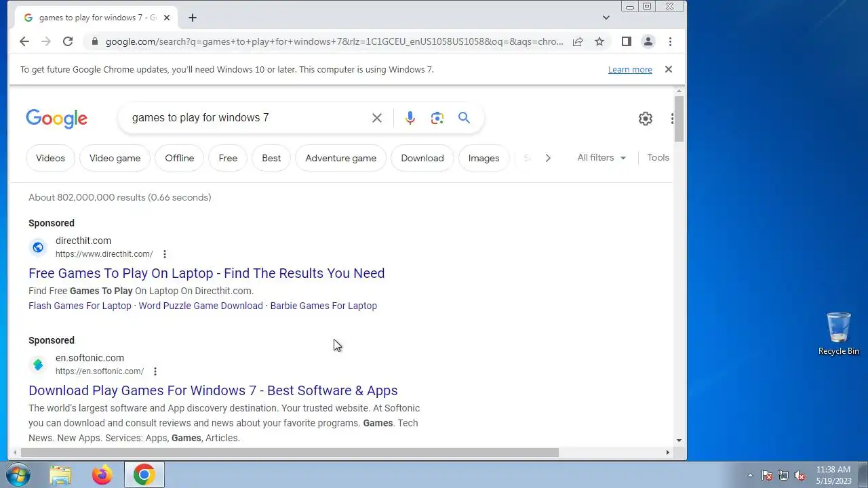Image resolution: width=868 pixels, height=488 pixels.
Task: Click into the Google search field
Action: pos(248,118)
